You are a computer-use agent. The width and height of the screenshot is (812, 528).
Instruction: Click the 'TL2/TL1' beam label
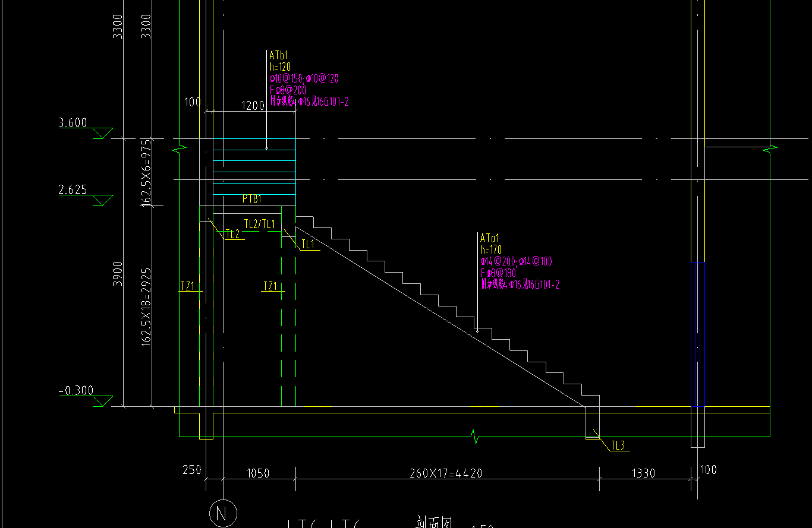coord(260,224)
